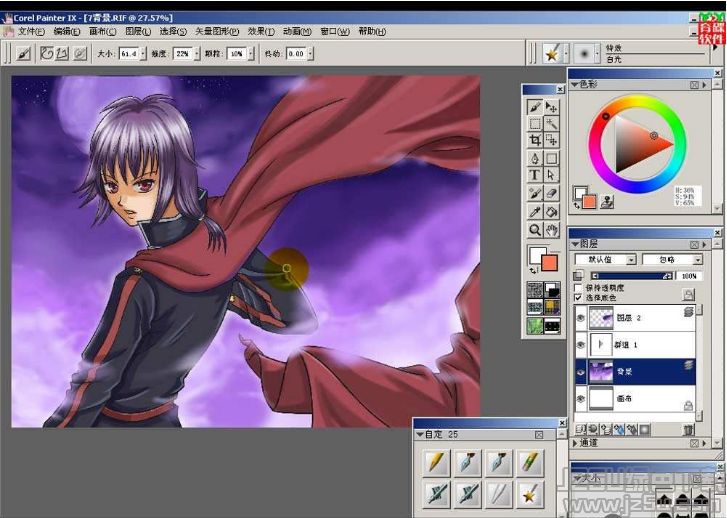
Task: Select the Eraser tool
Action: coord(551,193)
